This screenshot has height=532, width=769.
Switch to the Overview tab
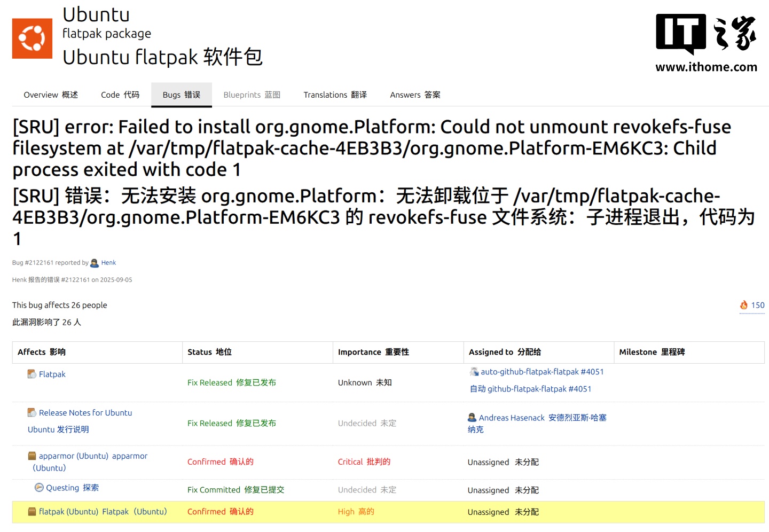coord(50,95)
